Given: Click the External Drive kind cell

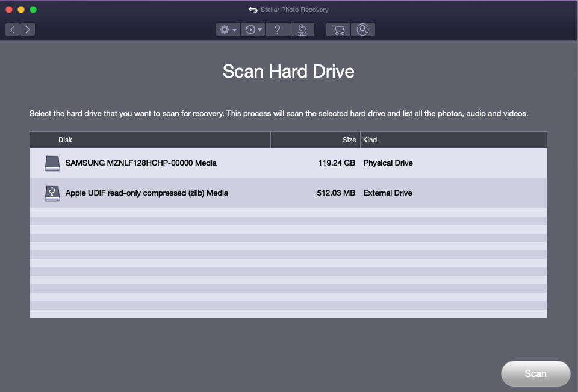Looking at the screenshot, I should tap(388, 193).
